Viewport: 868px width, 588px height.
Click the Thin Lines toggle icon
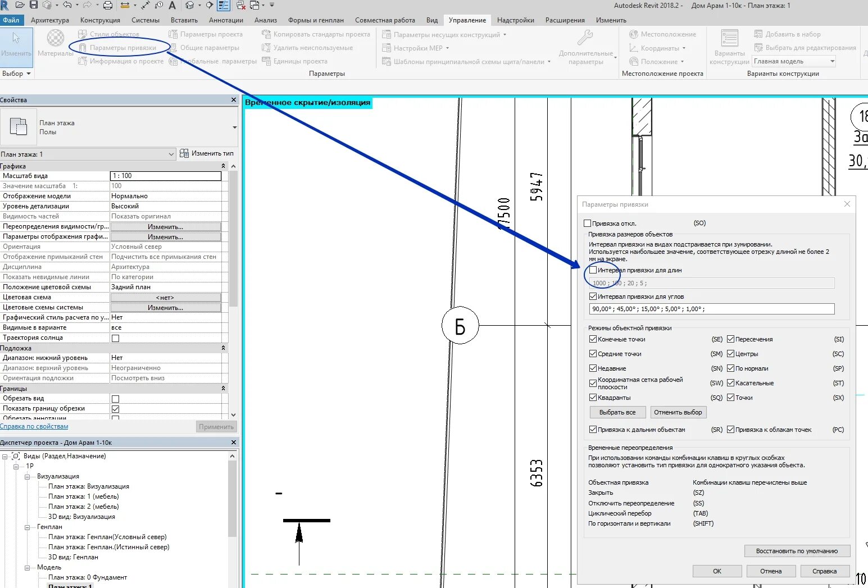(x=223, y=5)
